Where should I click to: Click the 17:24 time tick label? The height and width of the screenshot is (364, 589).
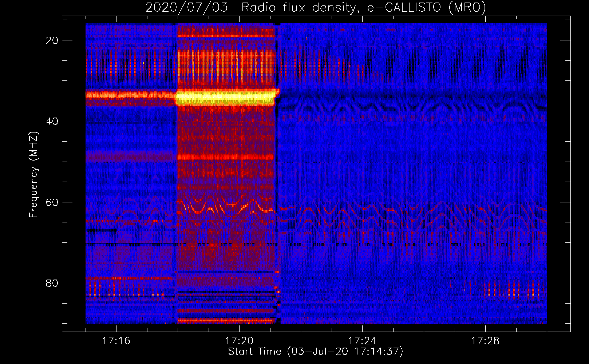362,341
